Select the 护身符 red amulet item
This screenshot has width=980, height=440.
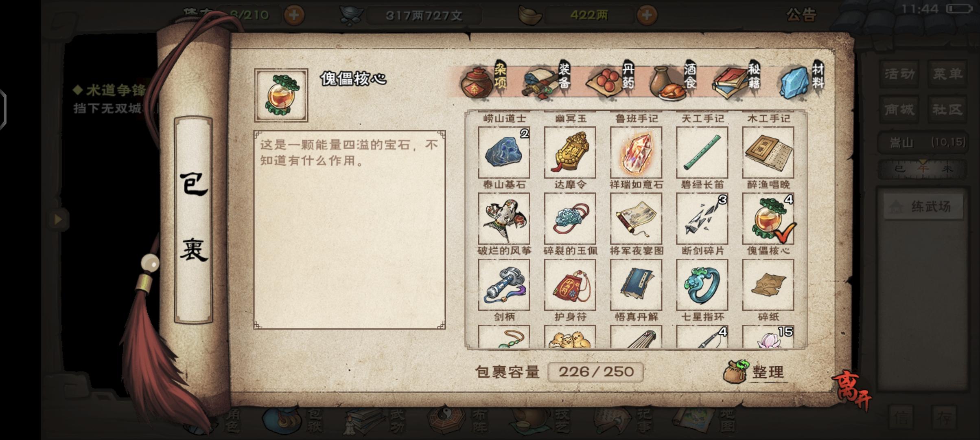(x=570, y=284)
